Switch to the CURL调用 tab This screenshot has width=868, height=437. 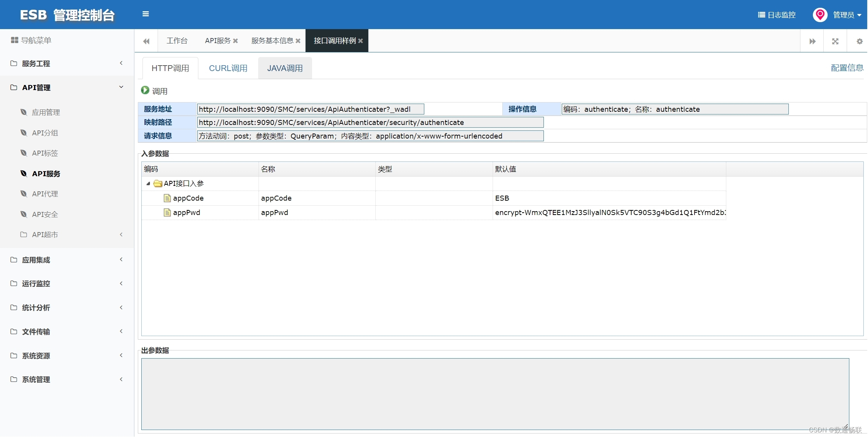228,68
